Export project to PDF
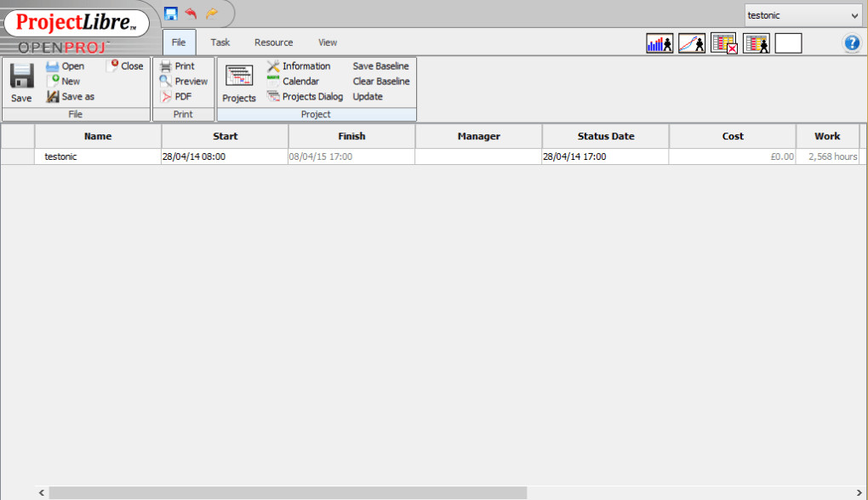 [176, 96]
